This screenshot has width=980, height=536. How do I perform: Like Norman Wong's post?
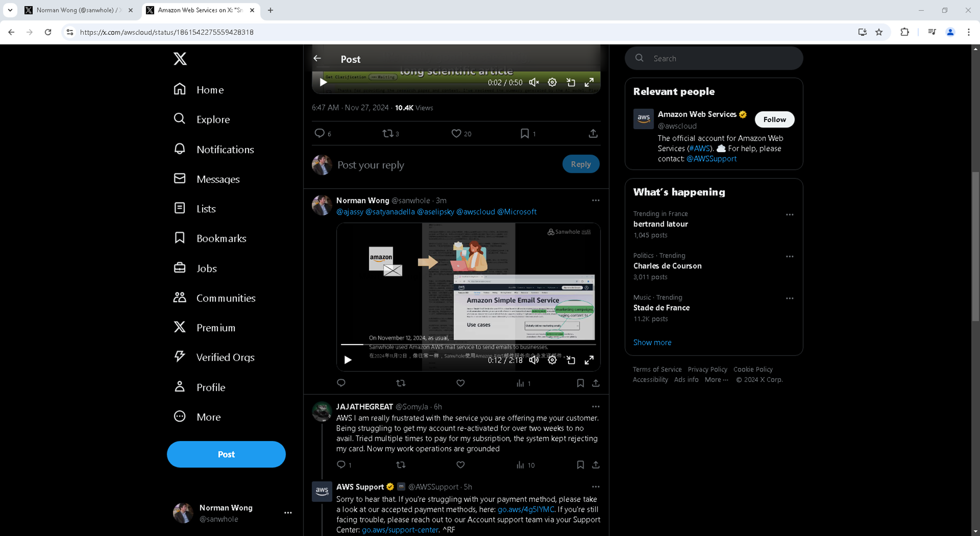[x=461, y=383]
